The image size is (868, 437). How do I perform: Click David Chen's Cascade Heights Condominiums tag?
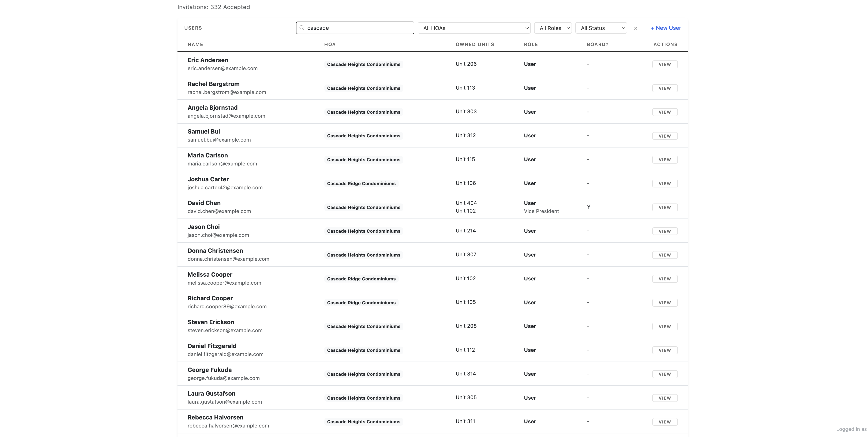pos(364,208)
